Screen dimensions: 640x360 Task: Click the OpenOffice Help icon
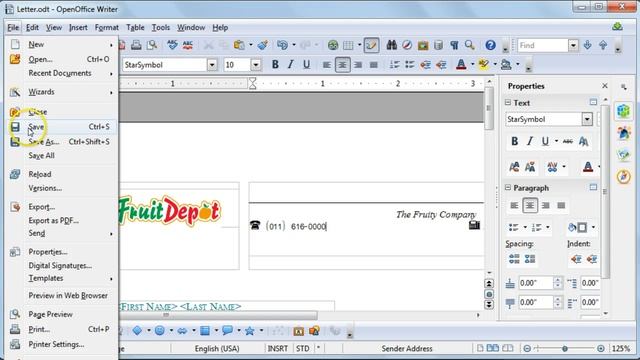point(490,45)
